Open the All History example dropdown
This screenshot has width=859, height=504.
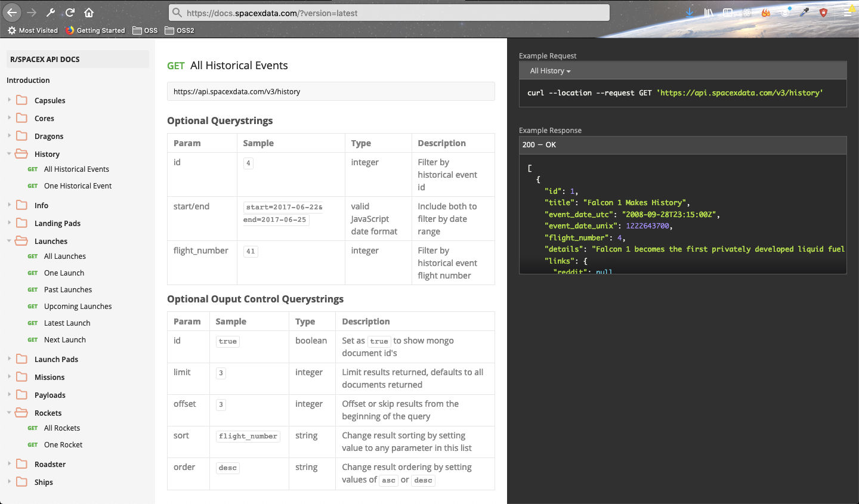tap(550, 71)
